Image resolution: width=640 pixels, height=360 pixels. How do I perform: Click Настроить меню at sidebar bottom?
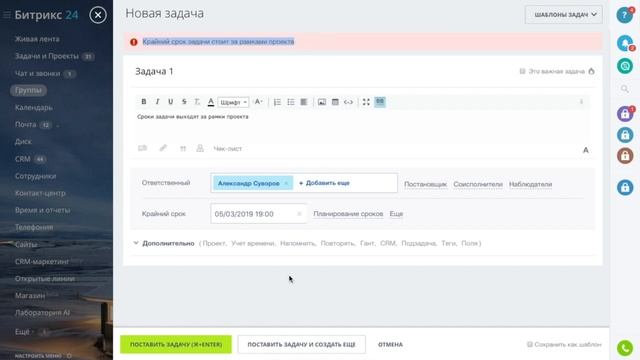pos(38,356)
